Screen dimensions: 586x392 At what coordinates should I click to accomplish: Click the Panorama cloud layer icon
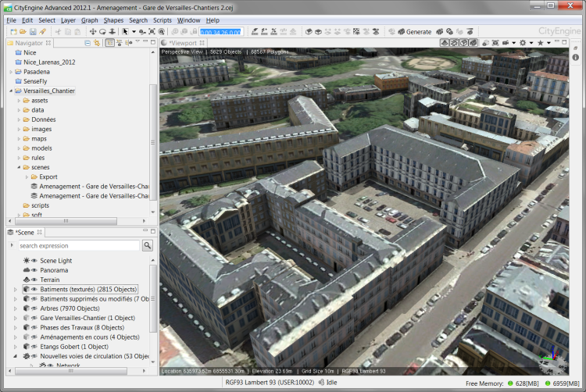click(x=26, y=270)
